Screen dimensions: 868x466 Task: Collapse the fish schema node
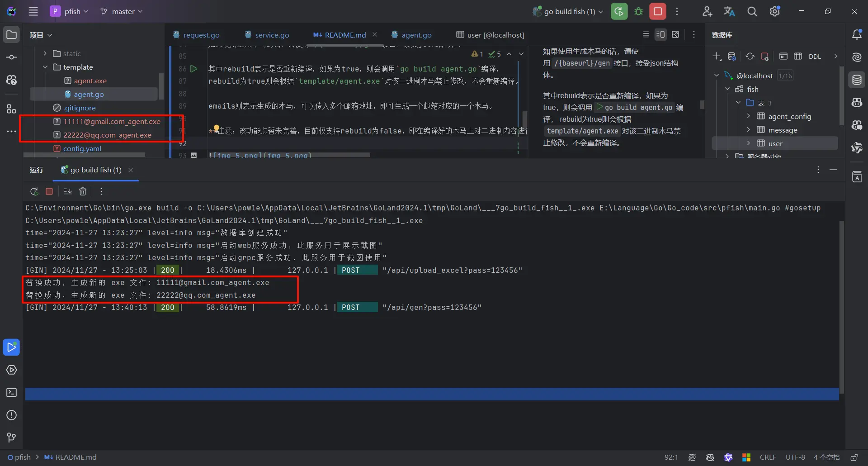coord(727,89)
